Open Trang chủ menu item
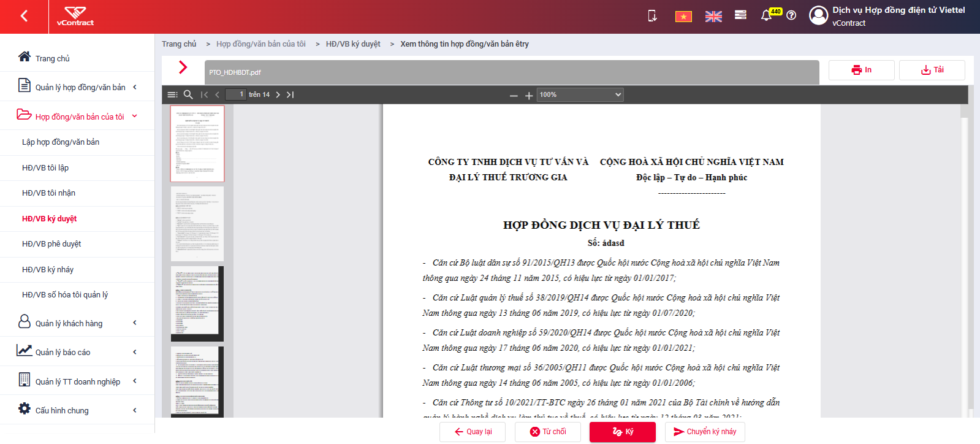 [77, 58]
